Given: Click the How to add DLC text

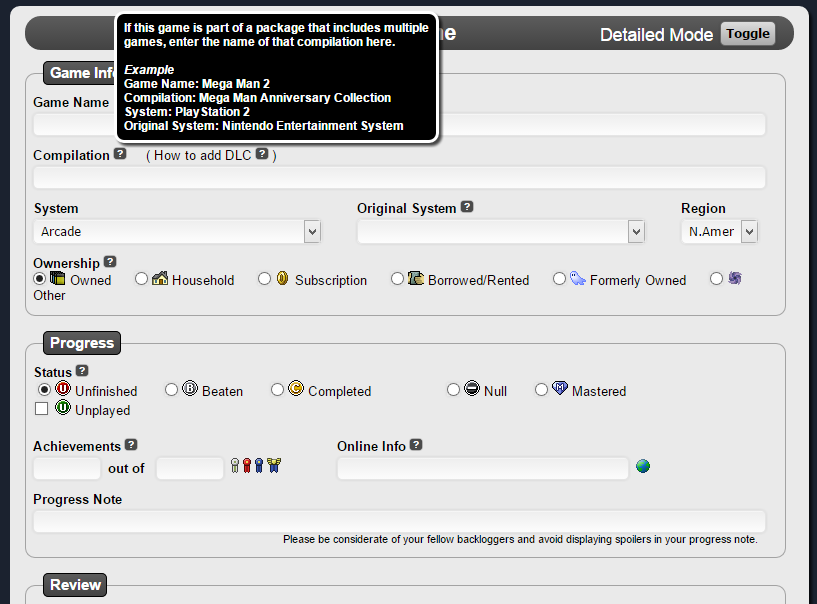Looking at the screenshot, I should coord(202,155).
